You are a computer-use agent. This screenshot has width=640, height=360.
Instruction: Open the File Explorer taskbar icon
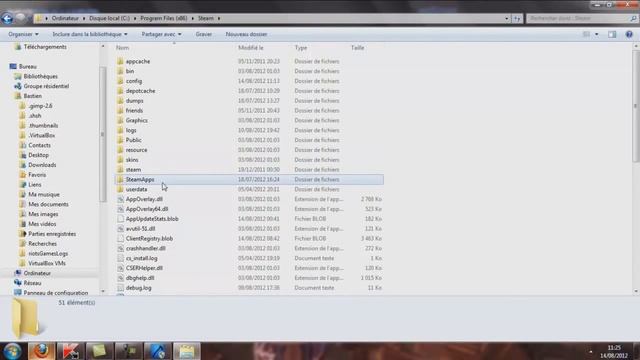point(187,351)
